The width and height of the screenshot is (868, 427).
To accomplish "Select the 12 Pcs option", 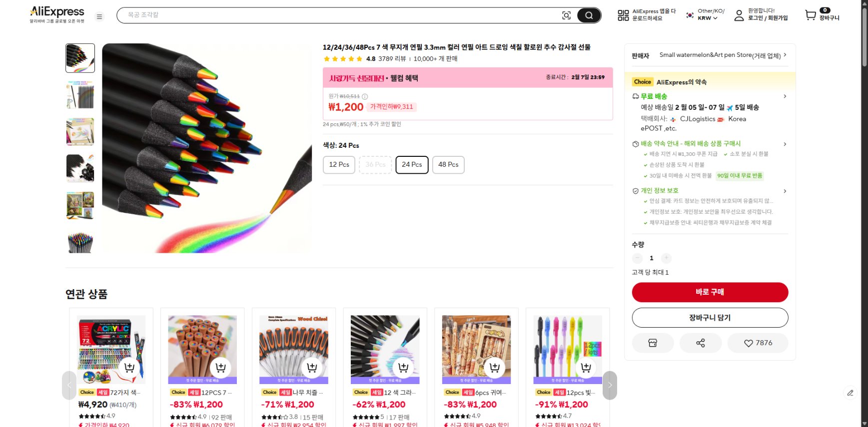I will [339, 165].
